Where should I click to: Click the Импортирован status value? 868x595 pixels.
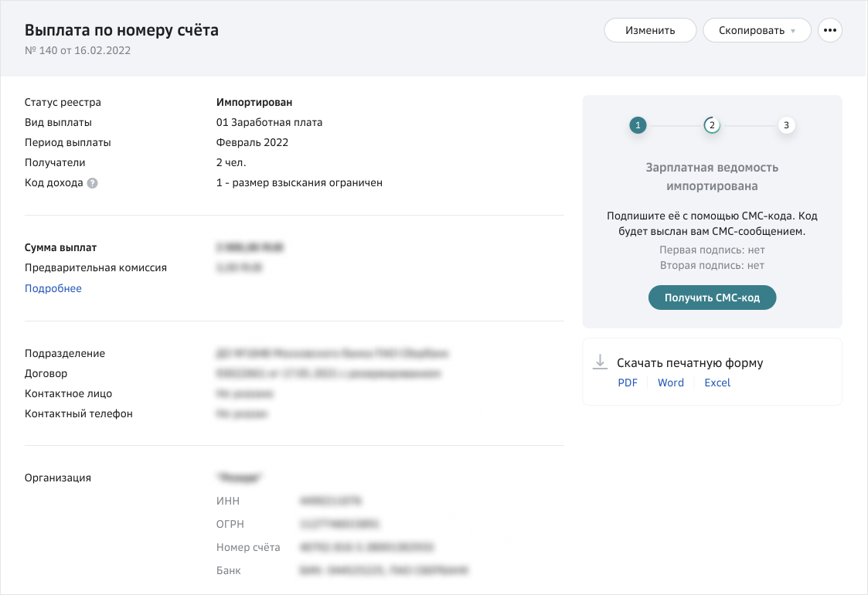(x=254, y=102)
